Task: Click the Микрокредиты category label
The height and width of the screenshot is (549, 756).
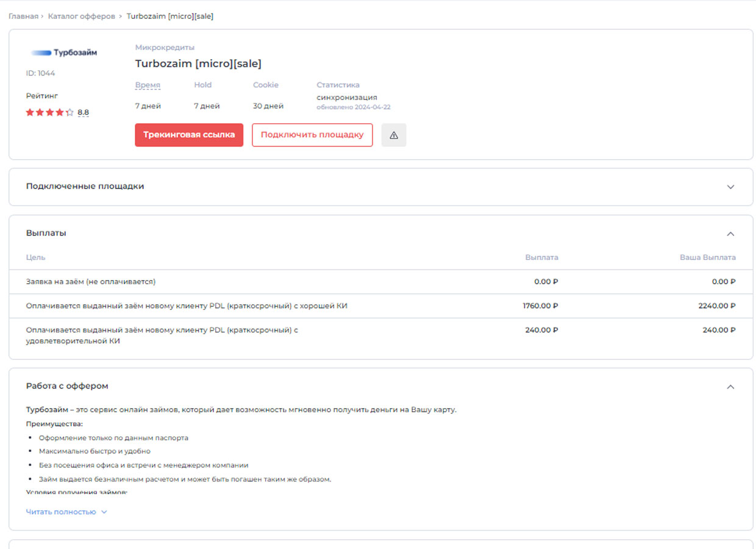Action: click(165, 48)
